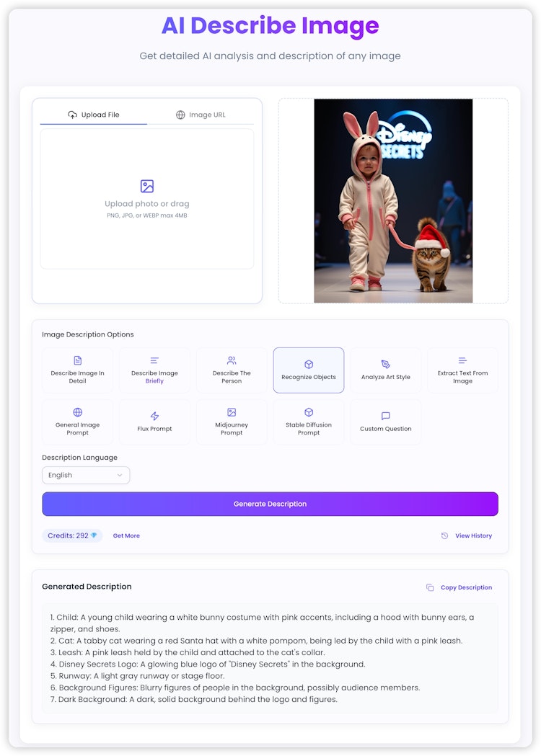Open the Custom Question option
Screen dimensions: 541x756
point(386,422)
